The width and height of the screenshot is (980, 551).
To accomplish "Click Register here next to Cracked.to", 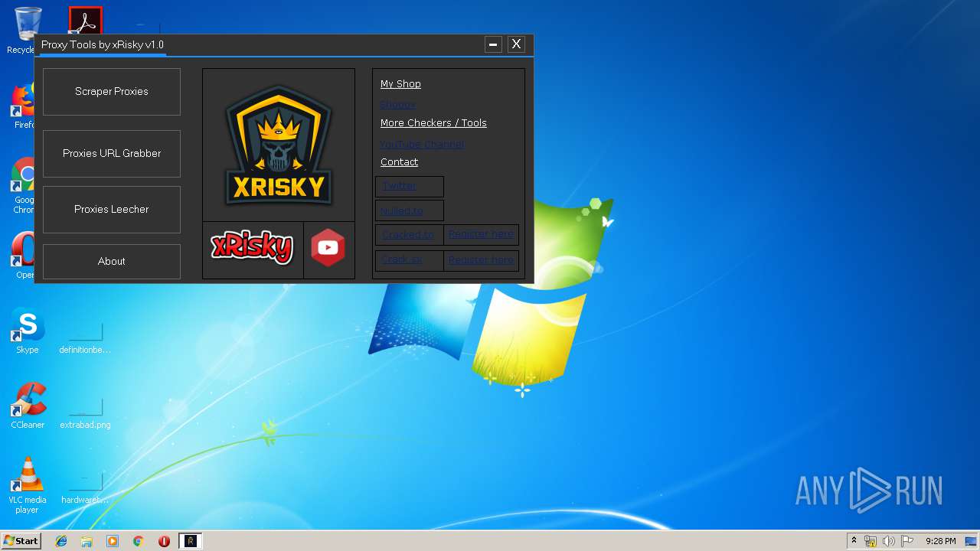I will tap(481, 234).
